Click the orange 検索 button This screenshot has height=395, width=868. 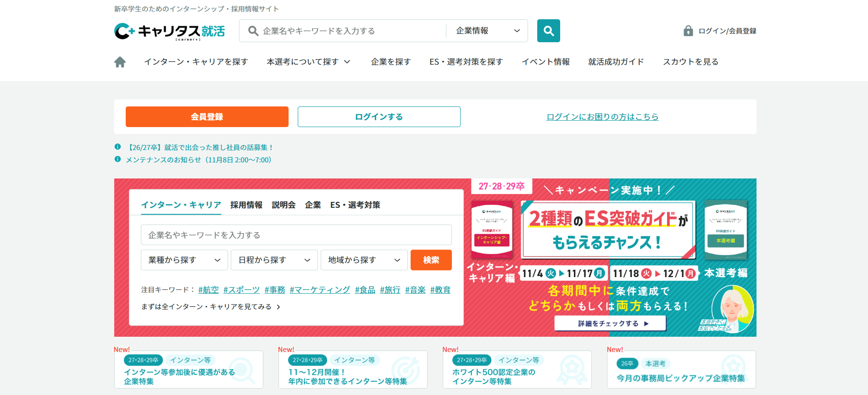pos(431,260)
